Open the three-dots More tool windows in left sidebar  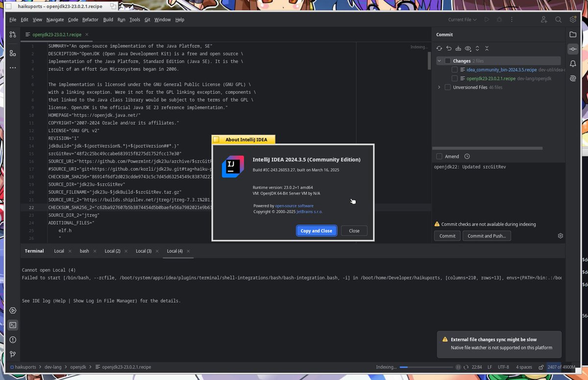pyautogui.click(x=13, y=68)
